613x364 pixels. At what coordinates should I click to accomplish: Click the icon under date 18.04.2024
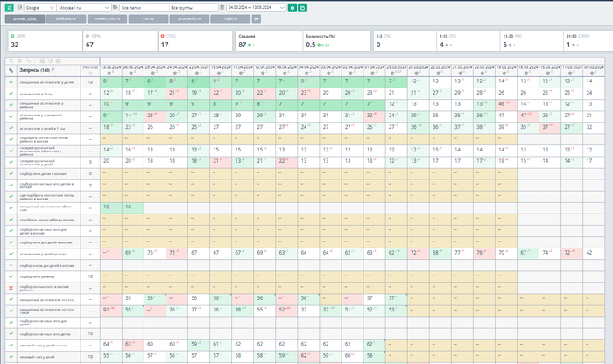[x=219, y=73]
